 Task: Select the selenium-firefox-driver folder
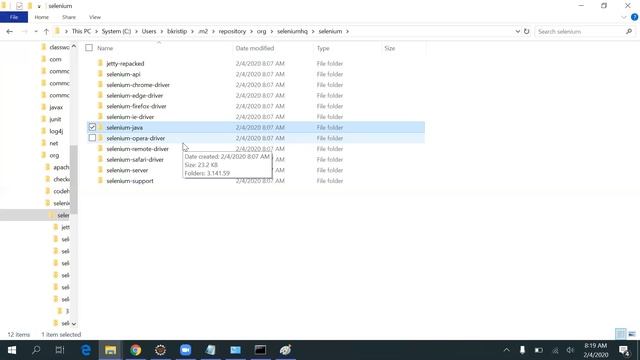[x=136, y=106]
